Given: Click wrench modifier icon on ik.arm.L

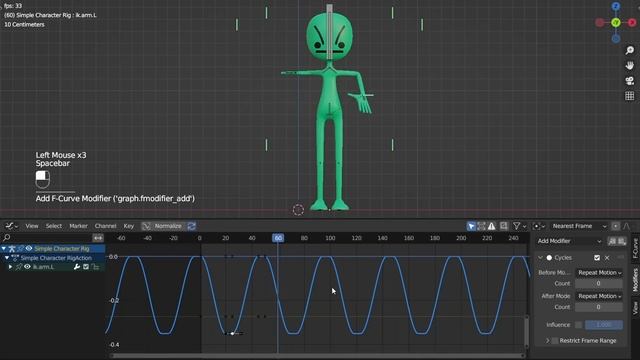Looking at the screenshot, I should click(76, 267).
